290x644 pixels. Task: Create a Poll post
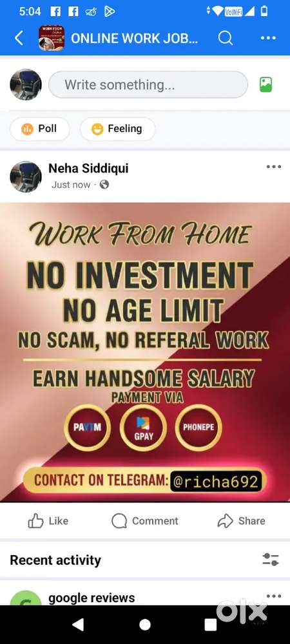pos(40,129)
